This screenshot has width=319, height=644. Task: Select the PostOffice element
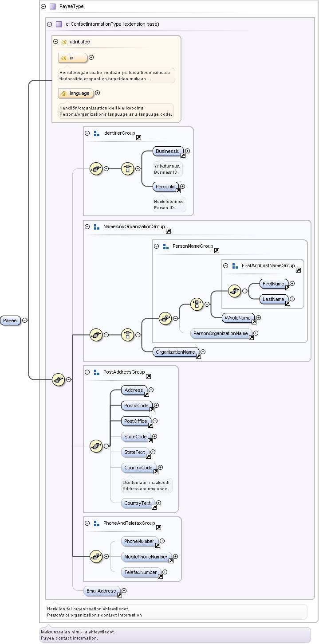click(x=137, y=422)
